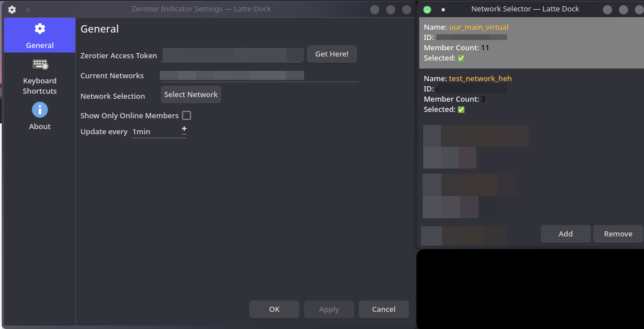This screenshot has height=329, width=644.
Task: Toggle the Selected checkmark for test_network_heh
Action: [461, 110]
